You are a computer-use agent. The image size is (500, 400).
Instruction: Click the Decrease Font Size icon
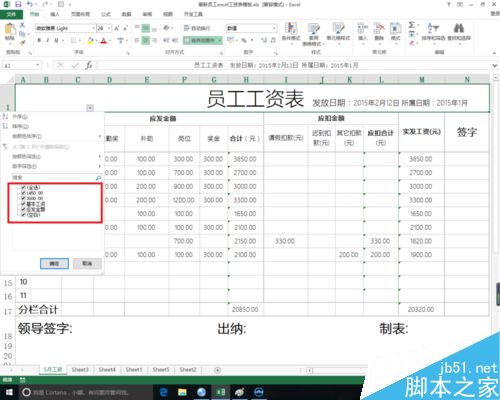[x=126, y=29]
